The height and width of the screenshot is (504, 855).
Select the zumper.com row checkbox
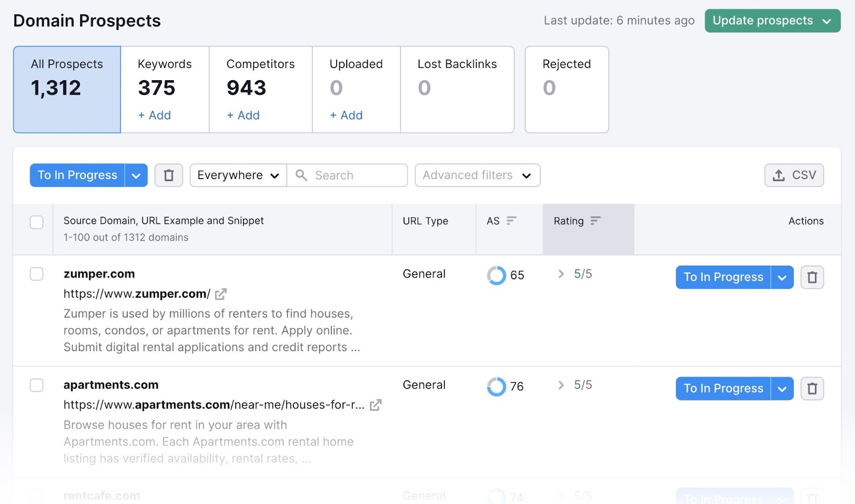click(x=36, y=274)
